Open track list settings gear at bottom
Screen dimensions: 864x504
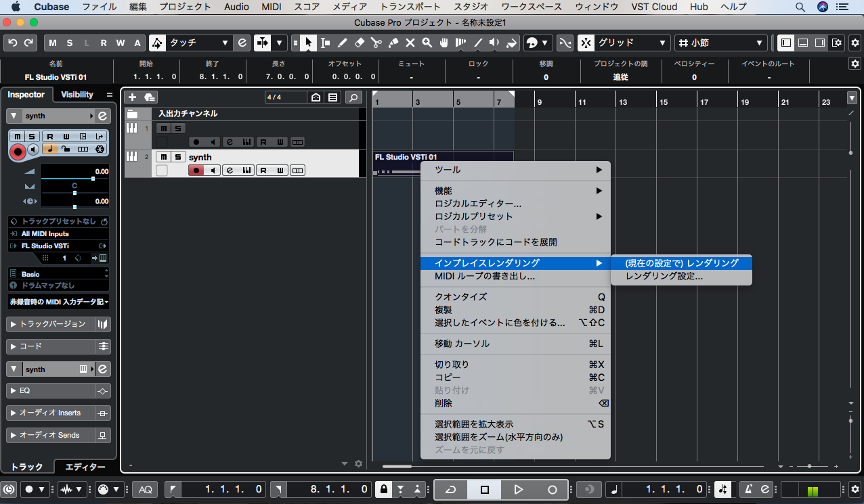[358, 463]
